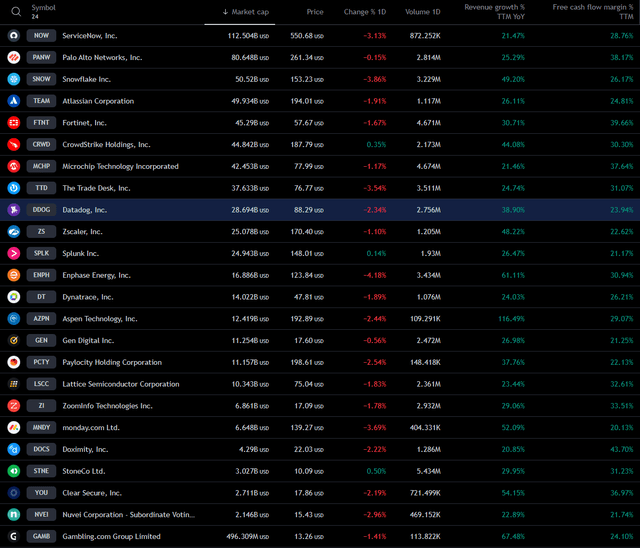Click the ServiceNow company logo icon
640x548 pixels.
[x=14, y=35]
